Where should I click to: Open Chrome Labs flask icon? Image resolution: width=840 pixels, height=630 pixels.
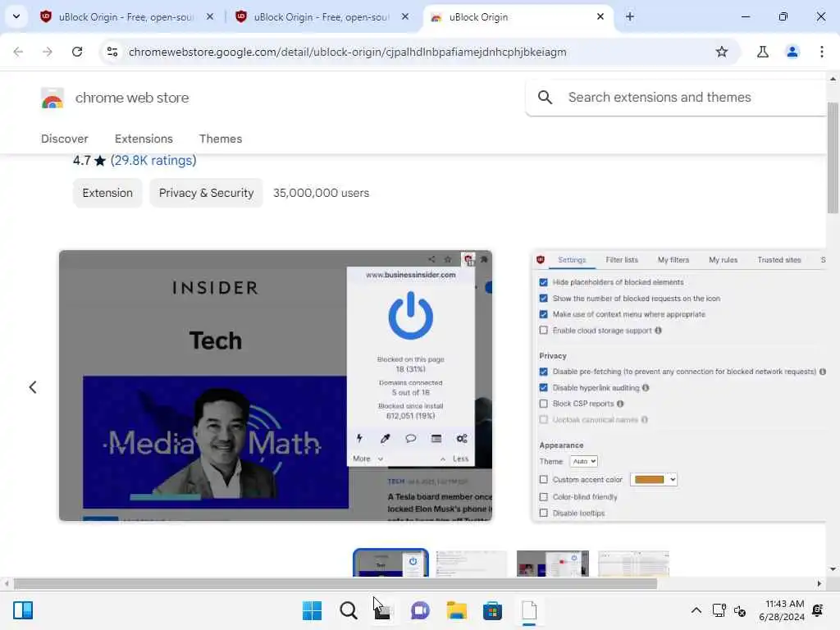pos(763,52)
